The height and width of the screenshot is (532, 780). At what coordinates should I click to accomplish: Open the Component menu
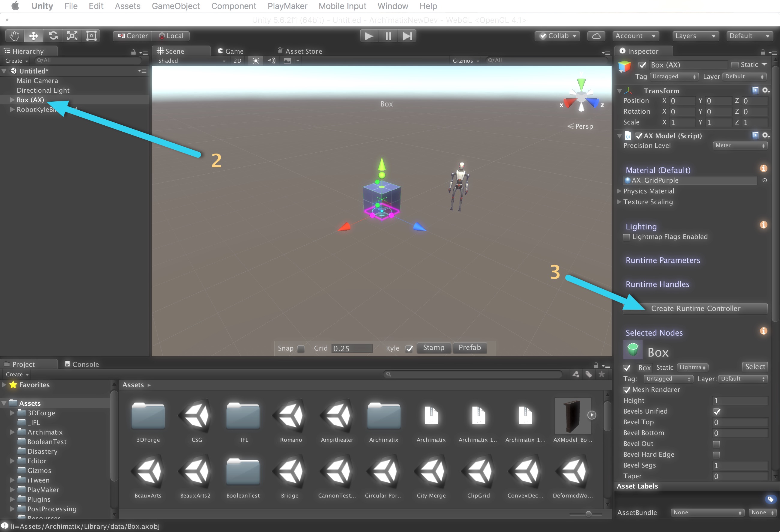click(x=234, y=6)
